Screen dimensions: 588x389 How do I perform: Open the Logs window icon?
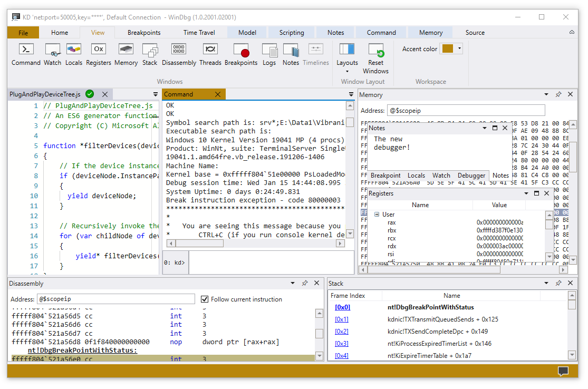click(x=269, y=54)
